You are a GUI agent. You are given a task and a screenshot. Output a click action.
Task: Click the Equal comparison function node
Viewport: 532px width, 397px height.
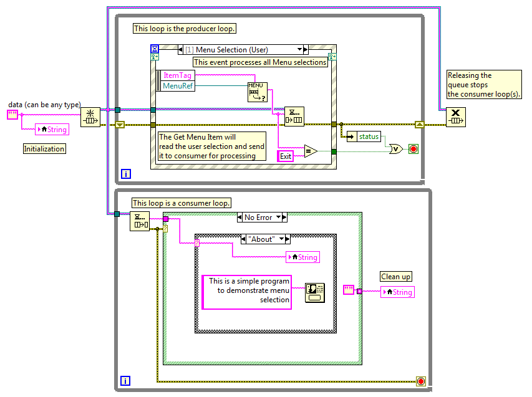(311, 151)
